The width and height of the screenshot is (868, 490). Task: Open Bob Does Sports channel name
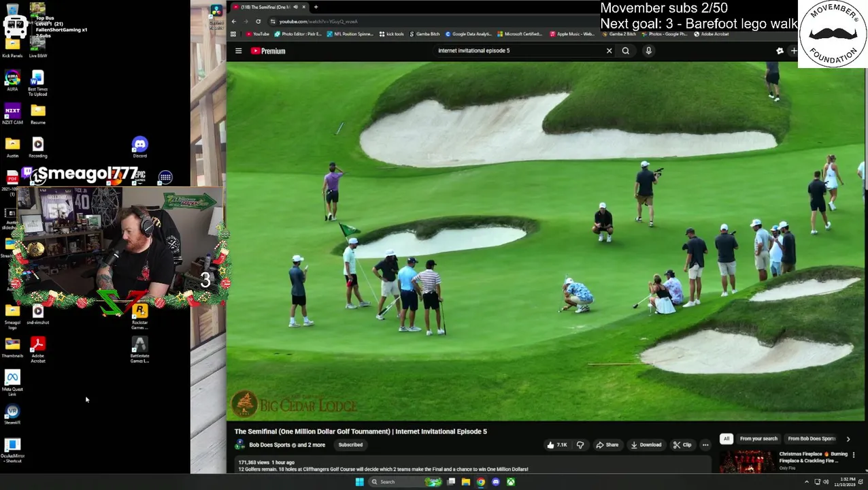[269, 445]
